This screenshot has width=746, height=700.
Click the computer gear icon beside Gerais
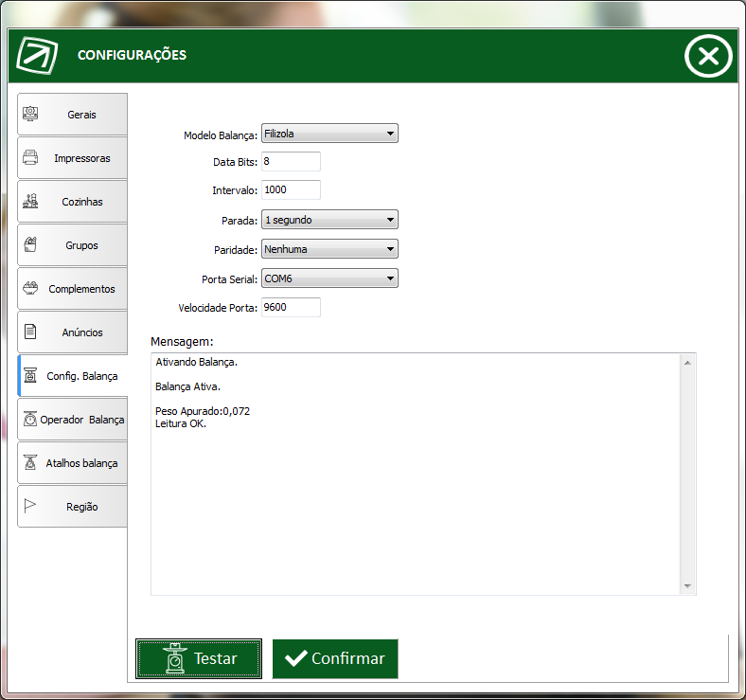[30, 114]
